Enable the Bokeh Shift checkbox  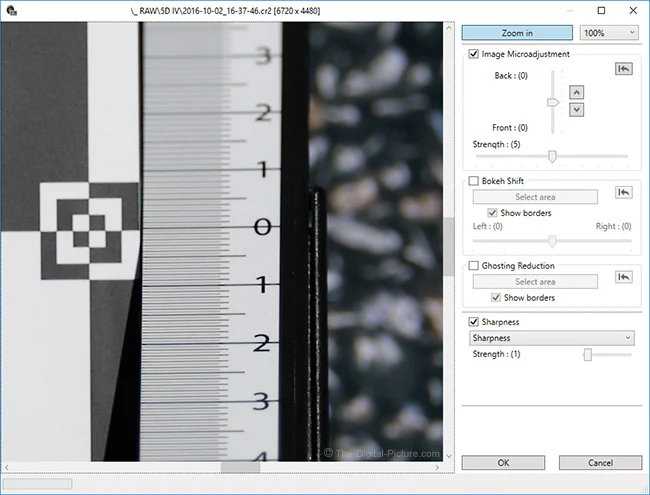click(473, 181)
